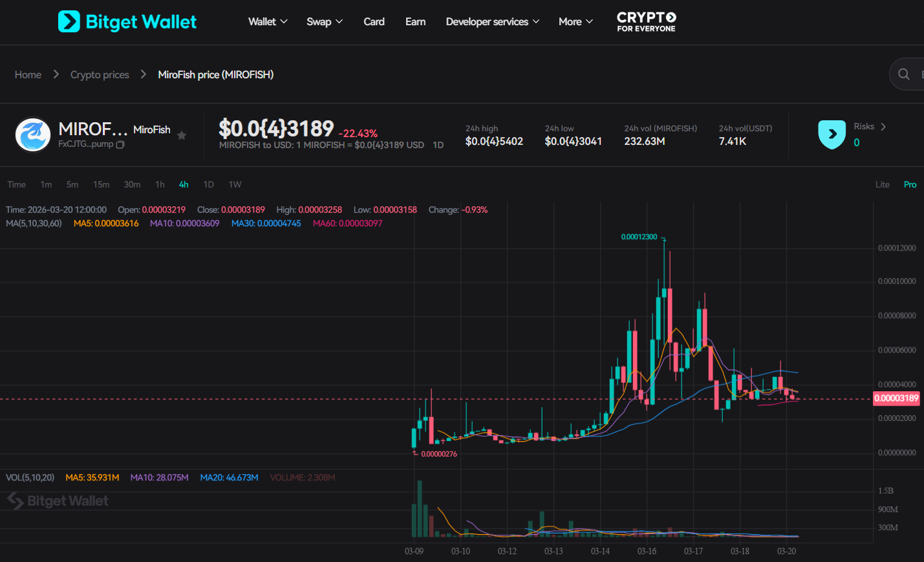Switch chart to Lite mode
The height and width of the screenshot is (562, 924).
883,184
